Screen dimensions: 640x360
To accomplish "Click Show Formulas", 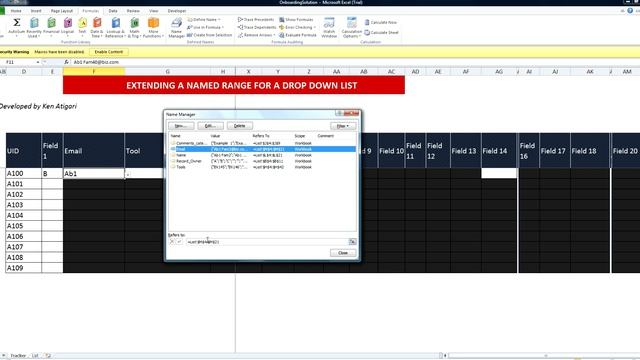I will point(296,20).
